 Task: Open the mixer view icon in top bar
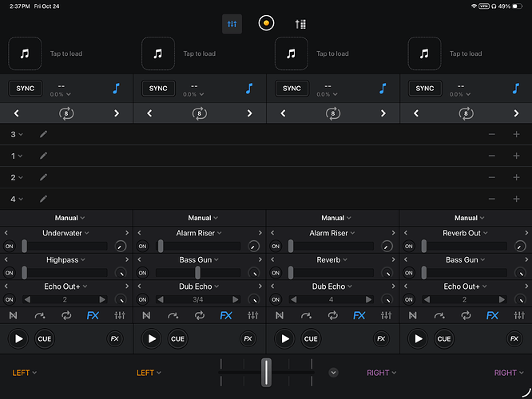[232, 24]
